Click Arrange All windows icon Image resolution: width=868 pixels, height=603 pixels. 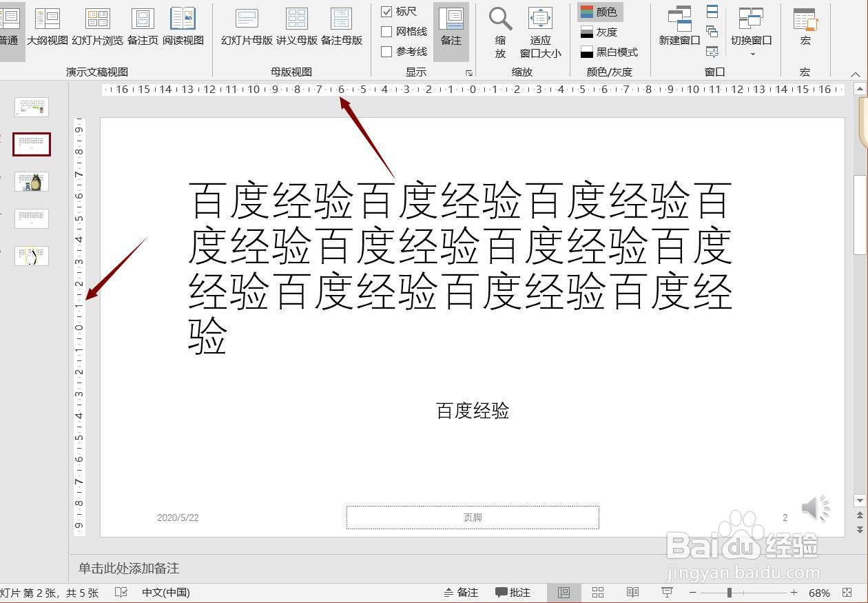(x=712, y=11)
